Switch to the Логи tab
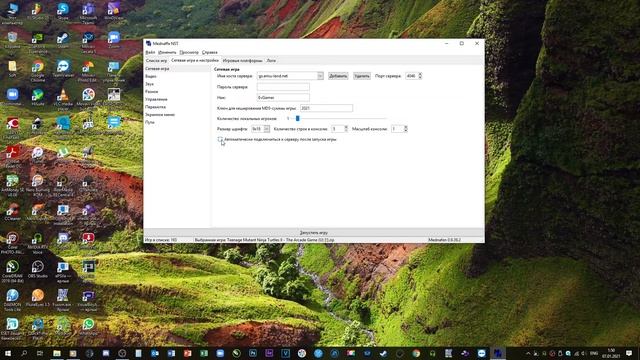This screenshot has width=640, height=360. point(271,60)
